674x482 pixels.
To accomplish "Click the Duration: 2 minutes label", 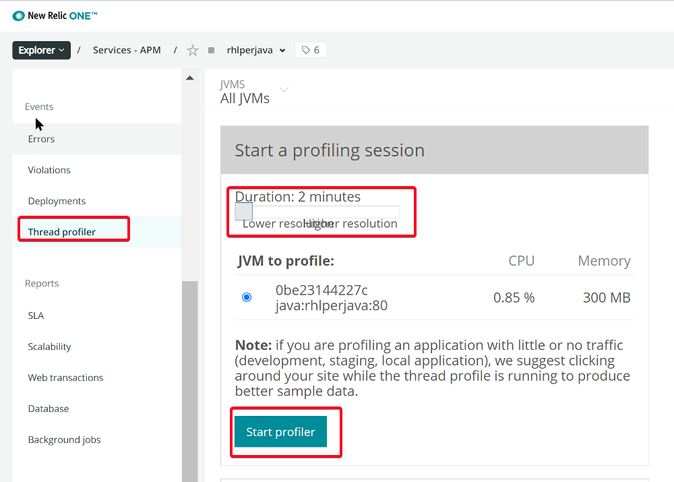I will (298, 196).
